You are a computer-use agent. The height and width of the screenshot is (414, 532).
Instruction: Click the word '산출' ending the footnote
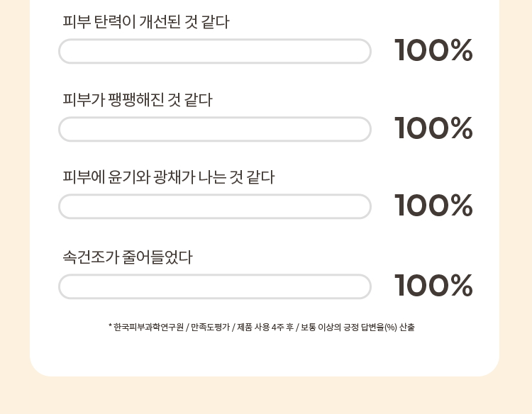pyautogui.click(x=407, y=328)
